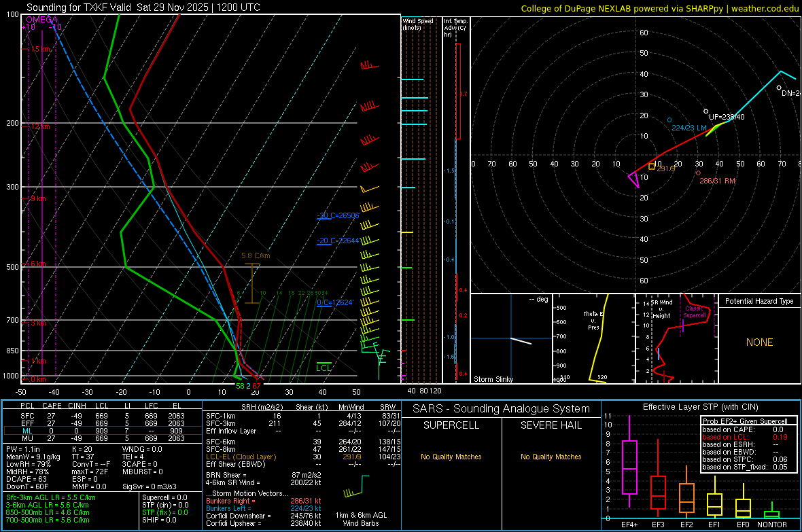Click the red 'based on LCL:' probability line
The image size is (802, 532).
click(745, 437)
